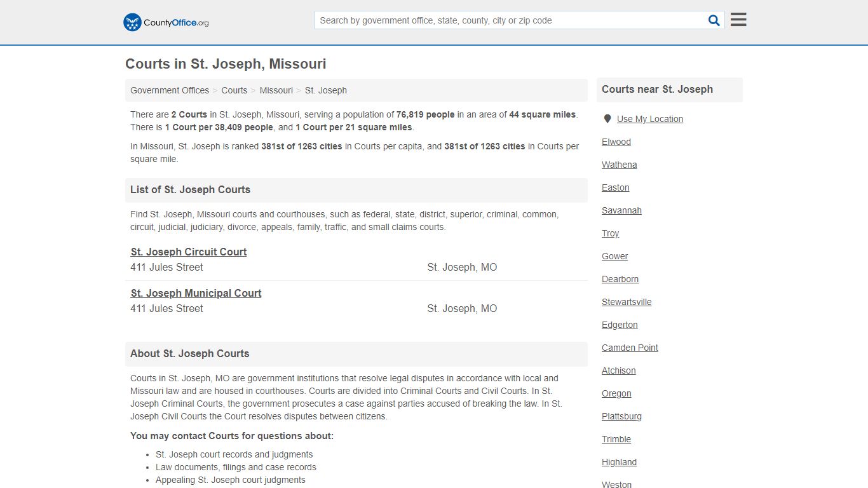The width and height of the screenshot is (868, 488).
Task: Open the Missouri breadcrumb
Action: click(276, 90)
